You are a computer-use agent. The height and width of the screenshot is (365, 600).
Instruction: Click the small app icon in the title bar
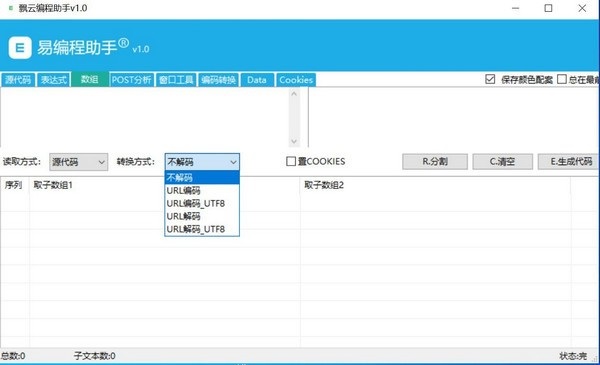click(x=10, y=8)
